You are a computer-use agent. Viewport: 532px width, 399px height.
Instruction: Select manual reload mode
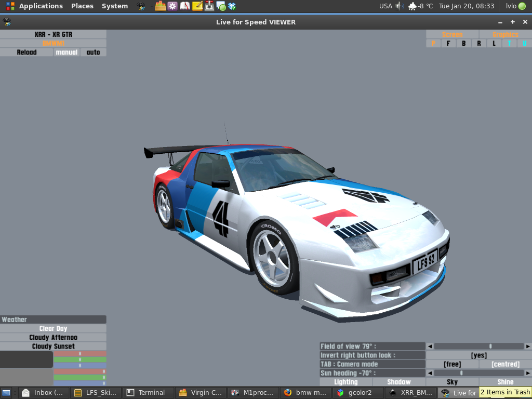(x=66, y=52)
